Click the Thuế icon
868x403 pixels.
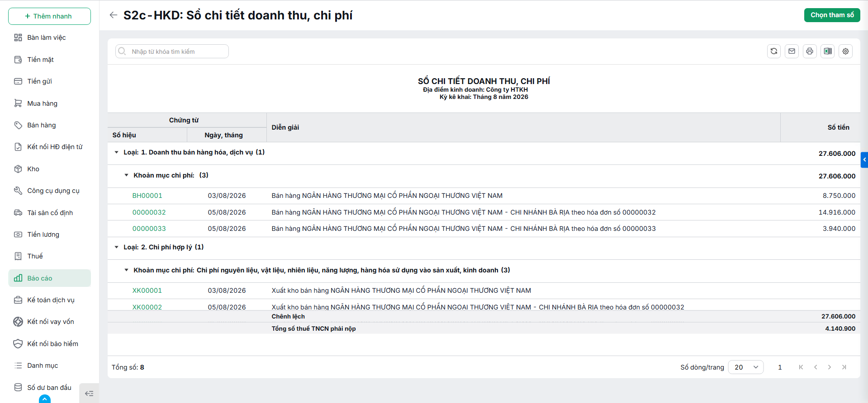coord(18,256)
